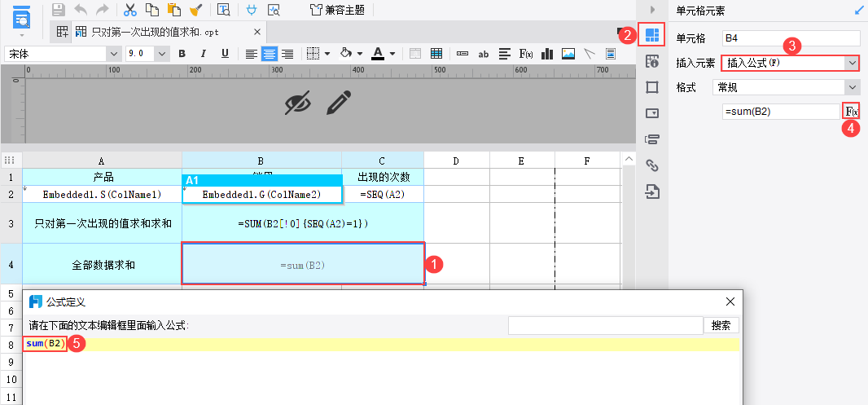Toggle Italic formatting
This screenshot has width=868, height=405.
pyautogui.click(x=204, y=53)
